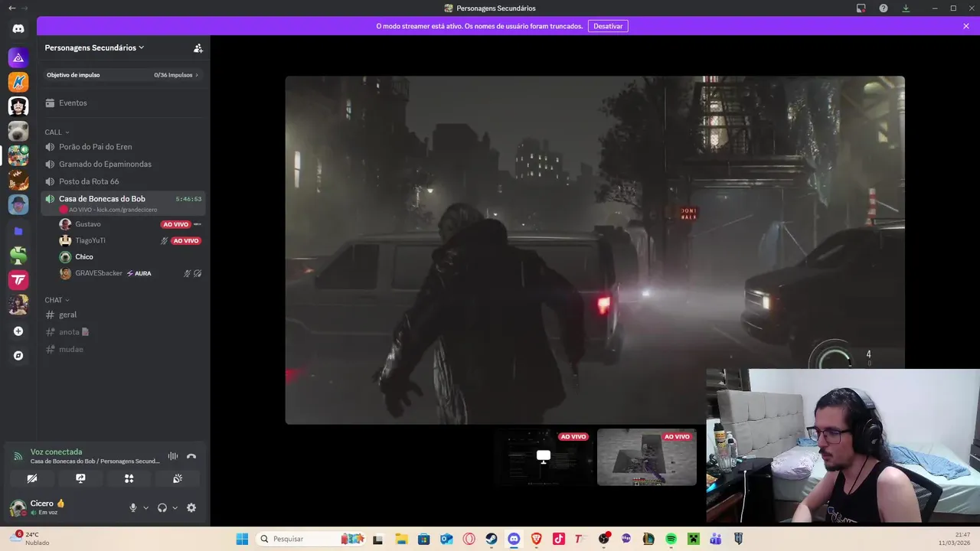Click Desativar streamer mode button
The height and width of the screenshot is (551, 980).
(x=608, y=26)
